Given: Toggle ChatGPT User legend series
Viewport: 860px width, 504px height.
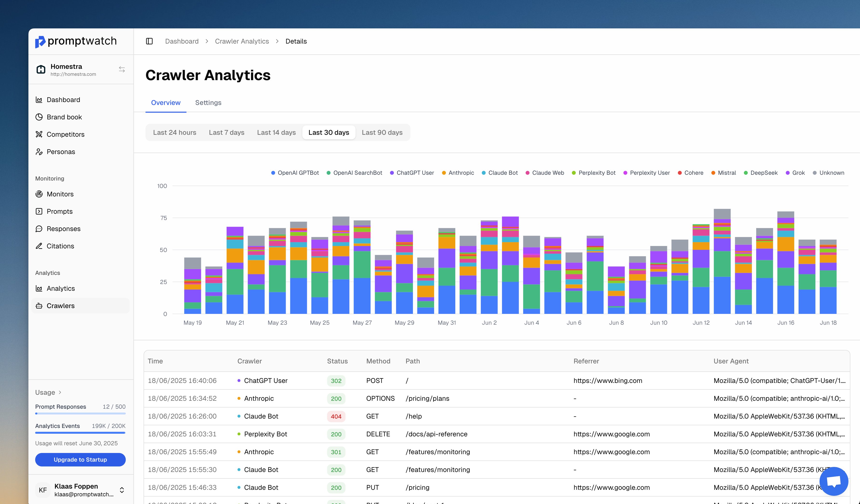Looking at the screenshot, I should pyautogui.click(x=412, y=173).
